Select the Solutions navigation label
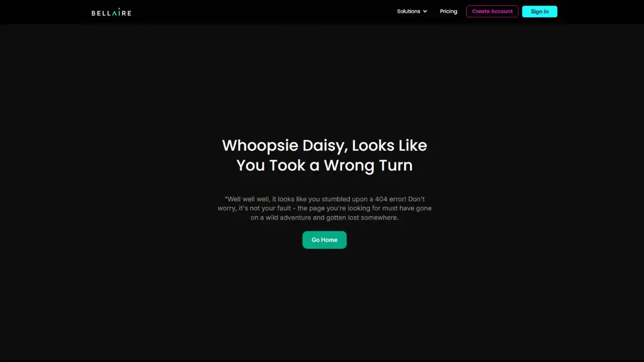The width and height of the screenshot is (644, 362). [408, 11]
